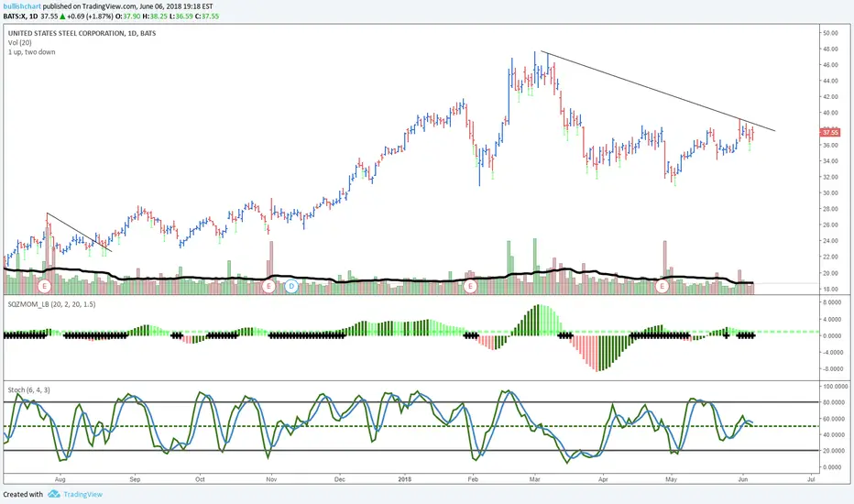Screen dimensions: 854x504
Task: Click the Jun label on time axis
Action: [743, 479]
